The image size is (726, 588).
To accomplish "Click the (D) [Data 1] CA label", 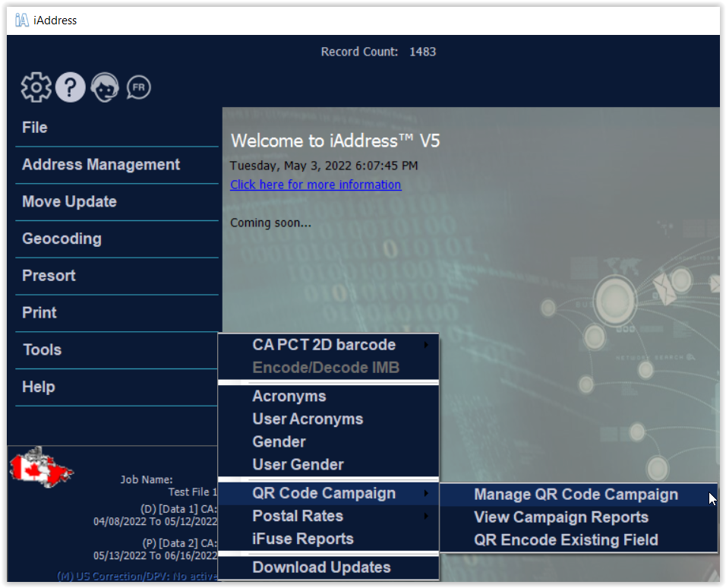I will (178, 509).
